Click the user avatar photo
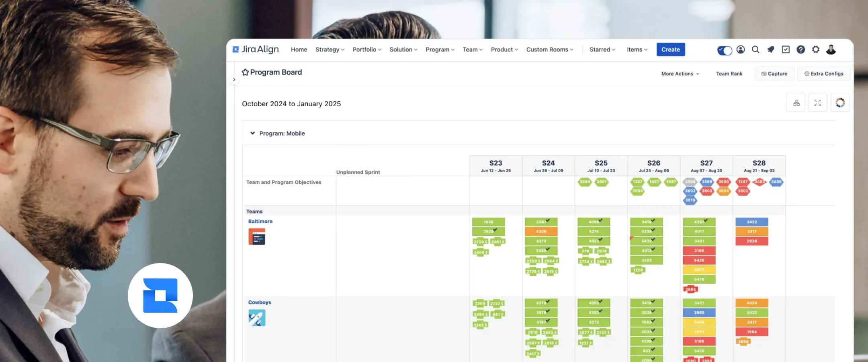 pyautogui.click(x=831, y=49)
